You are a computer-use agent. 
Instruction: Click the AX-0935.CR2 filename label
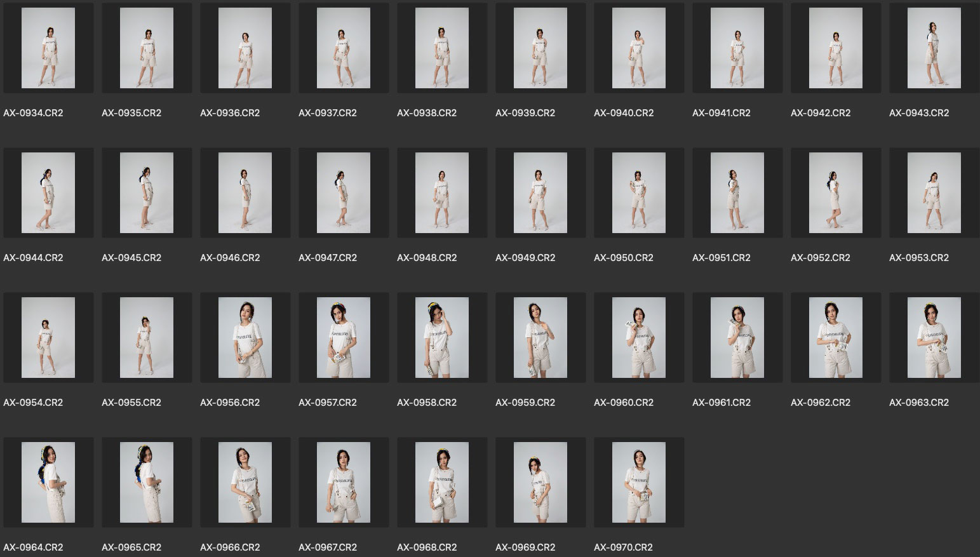pyautogui.click(x=131, y=113)
